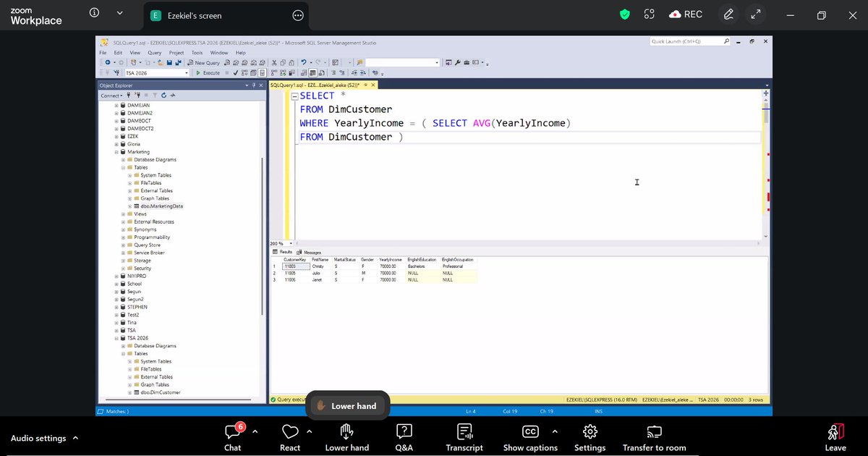Show captions in Zoom
Screen dimensions: 868x456
530,436
